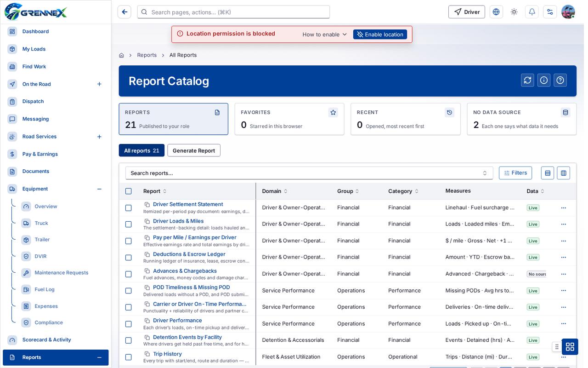Viewport: 588px width, 368px height.
Task: Expand the Road Services submenu
Action: (99, 137)
